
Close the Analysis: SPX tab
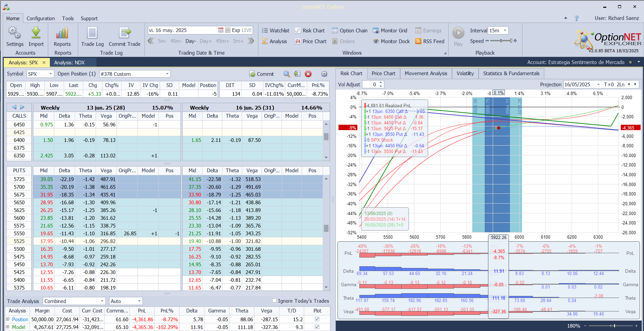(x=44, y=63)
